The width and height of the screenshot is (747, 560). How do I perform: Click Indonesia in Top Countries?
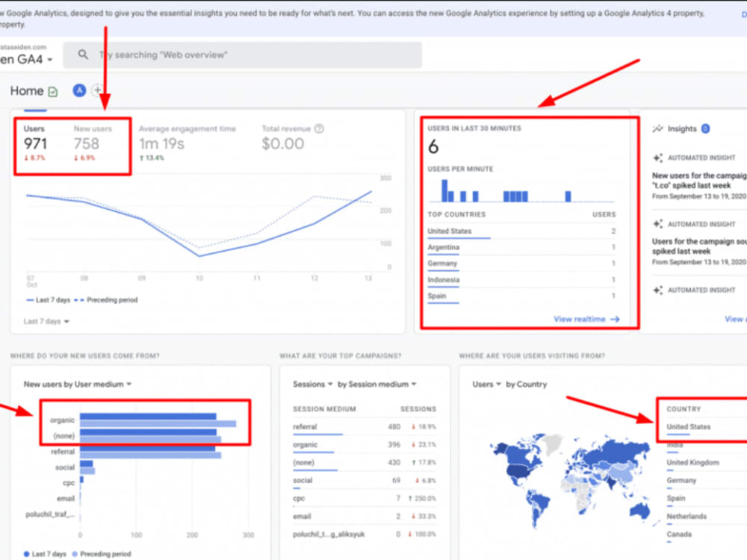(443, 279)
